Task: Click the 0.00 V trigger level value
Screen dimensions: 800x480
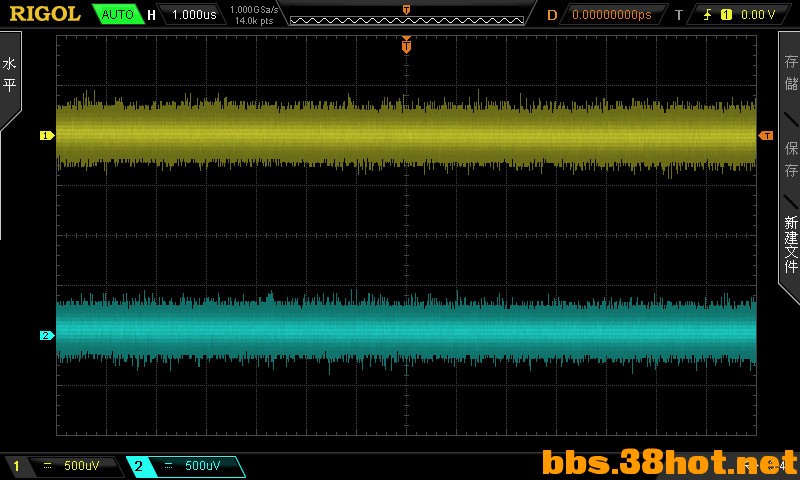Action: [x=758, y=15]
